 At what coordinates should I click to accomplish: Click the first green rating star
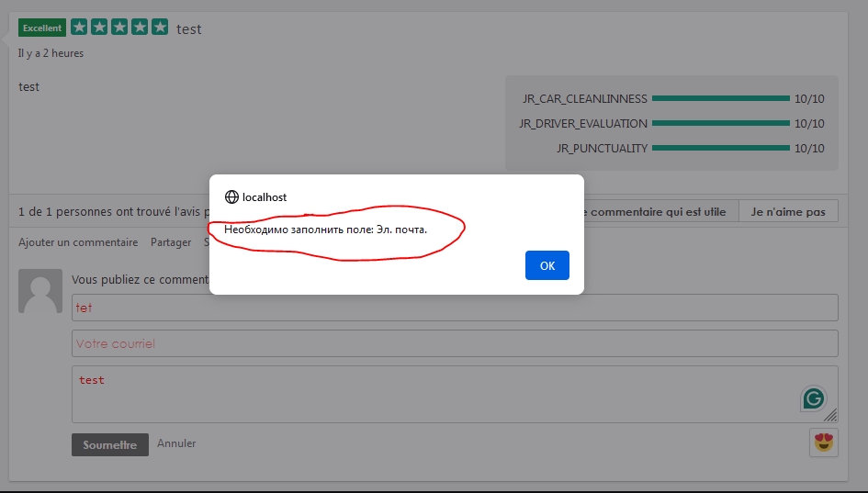79,28
